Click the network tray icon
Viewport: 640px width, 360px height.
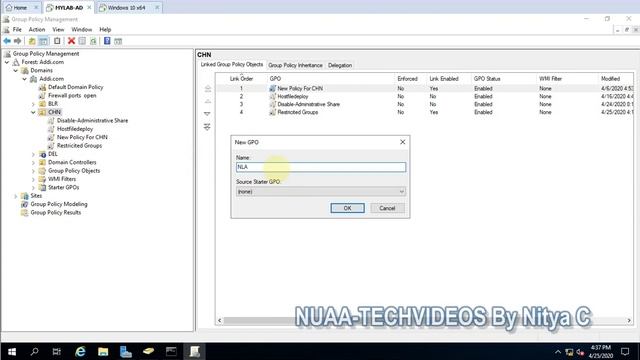tap(569, 352)
